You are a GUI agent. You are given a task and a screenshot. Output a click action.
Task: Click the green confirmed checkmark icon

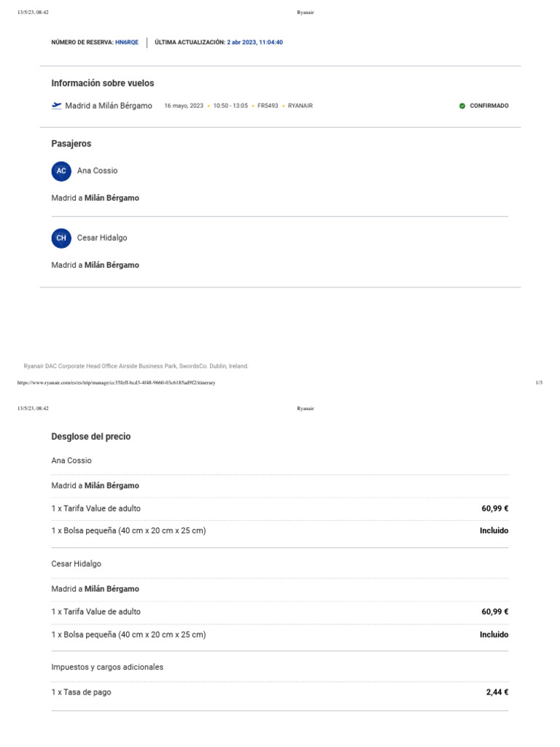[x=462, y=106]
